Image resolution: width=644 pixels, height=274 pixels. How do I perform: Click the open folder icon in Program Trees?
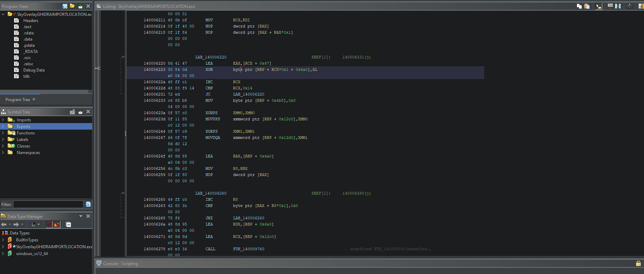tap(72, 6)
